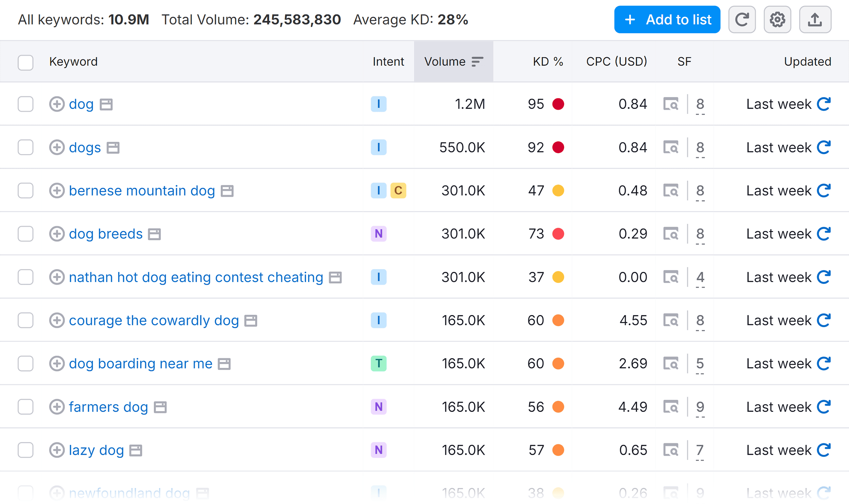Refresh metrics for "lazy dog" keyword
849x504 pixels.
(x=825, y=450)
